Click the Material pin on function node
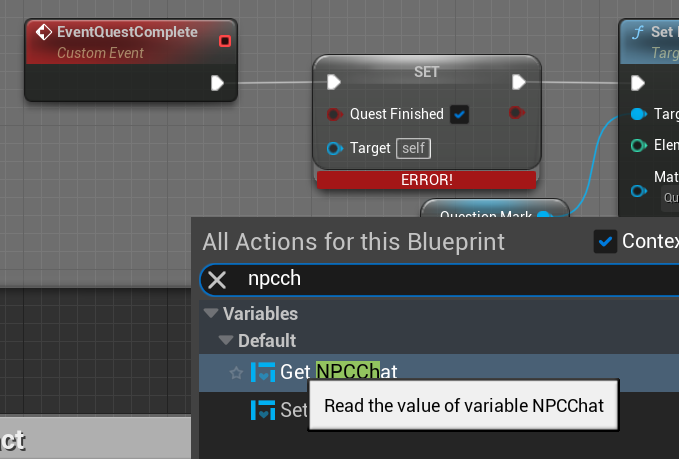 coord(639,191)
